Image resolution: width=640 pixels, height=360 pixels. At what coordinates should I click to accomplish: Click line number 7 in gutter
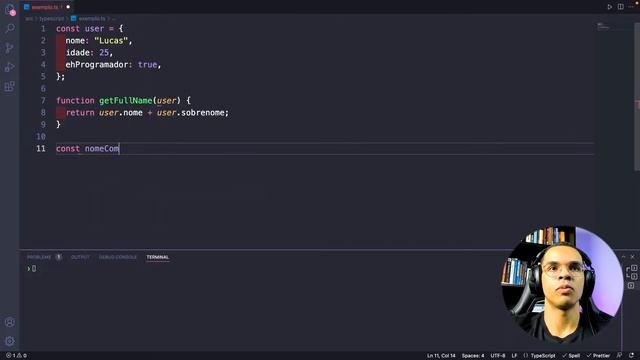click(43, 100)
